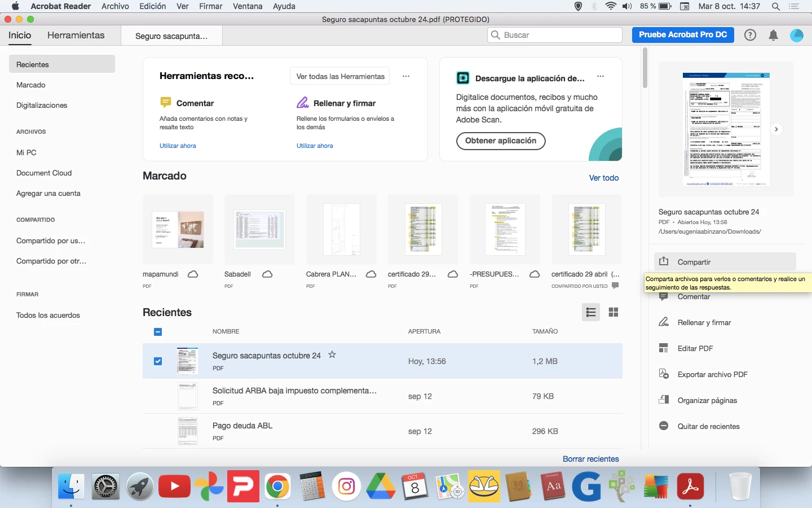Click the star next to Seguro sacapuntas octubre 24
The width and height of the screenshot is (812, 508).
[x=332, y=354]
